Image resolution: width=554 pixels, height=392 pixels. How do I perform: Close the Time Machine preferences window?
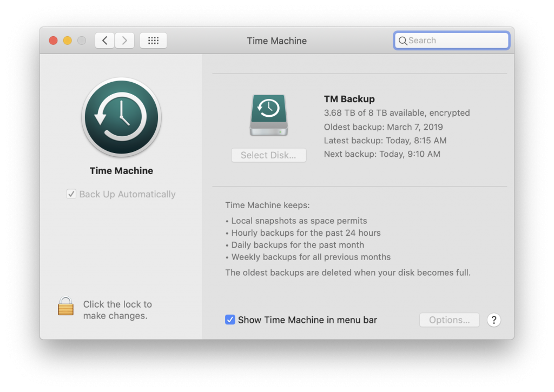52,40
